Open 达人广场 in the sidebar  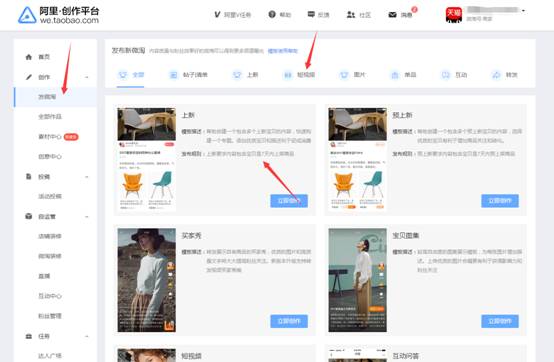pyautogui.click(x=50, y=356)
